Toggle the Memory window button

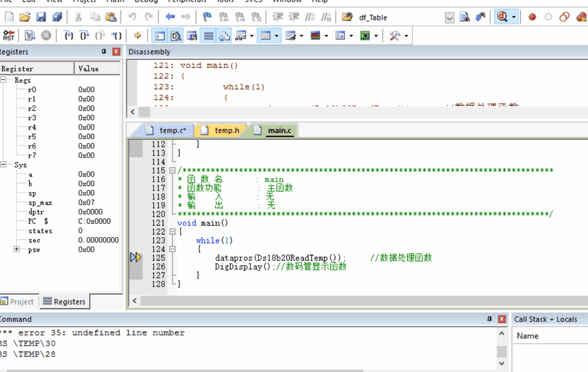266,36
